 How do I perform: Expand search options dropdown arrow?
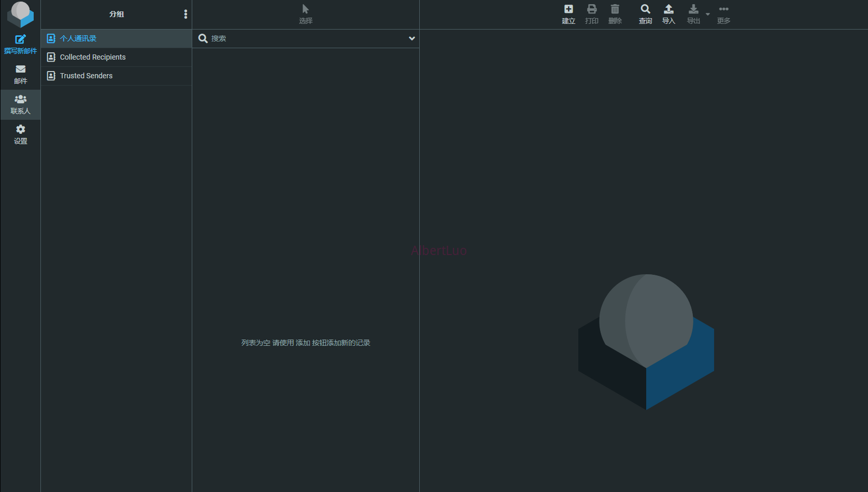coord(412,38)
